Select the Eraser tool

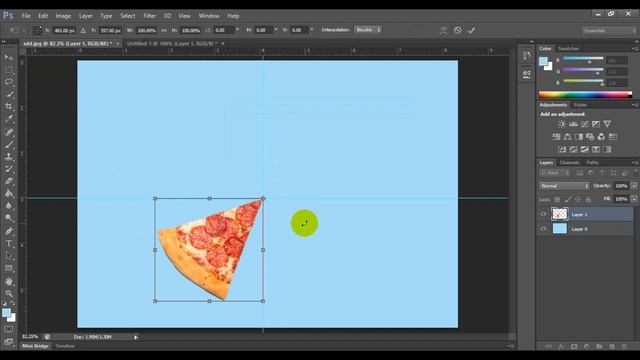click(9, 181)
